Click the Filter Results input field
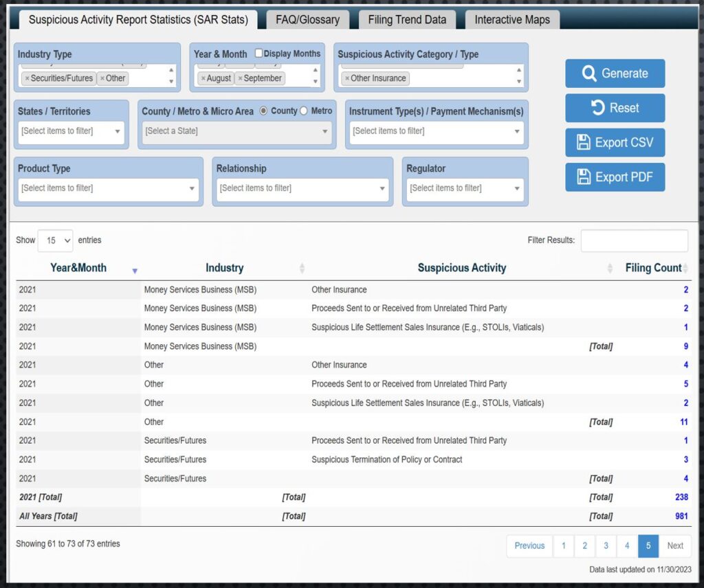 [634, 240]
